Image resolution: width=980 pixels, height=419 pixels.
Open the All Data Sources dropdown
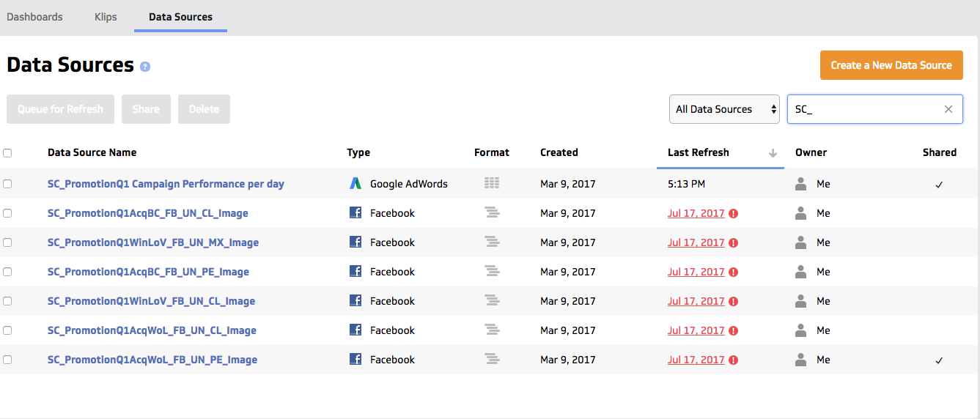(x=724, y=109)
